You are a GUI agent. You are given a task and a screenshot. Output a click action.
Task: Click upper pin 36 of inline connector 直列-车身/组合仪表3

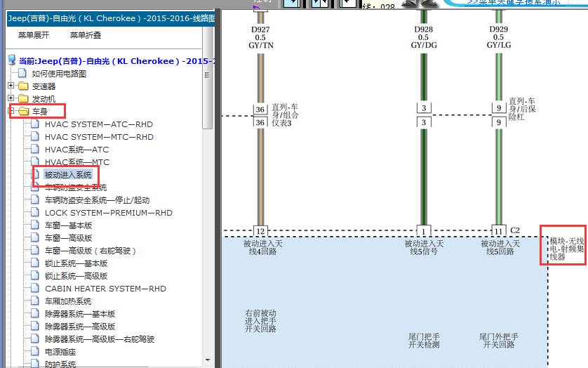[x=260, y=110]
